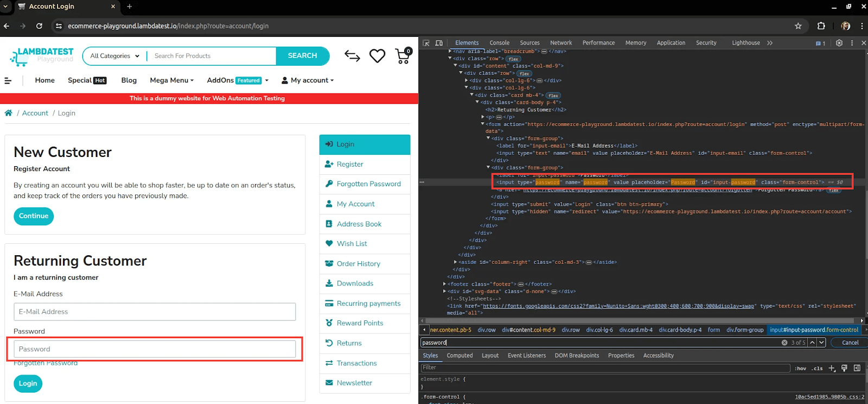
Task: Open the console issues counter badge
Action: coord(821,43)
